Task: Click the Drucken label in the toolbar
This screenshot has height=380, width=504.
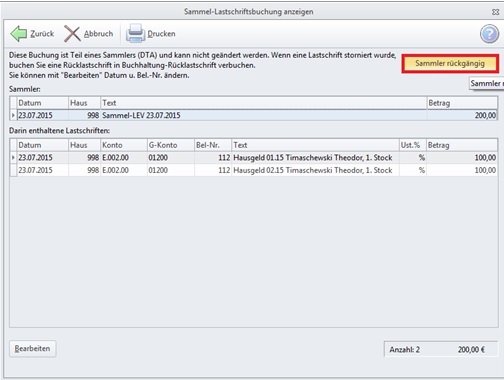Action: click(161, 34)
